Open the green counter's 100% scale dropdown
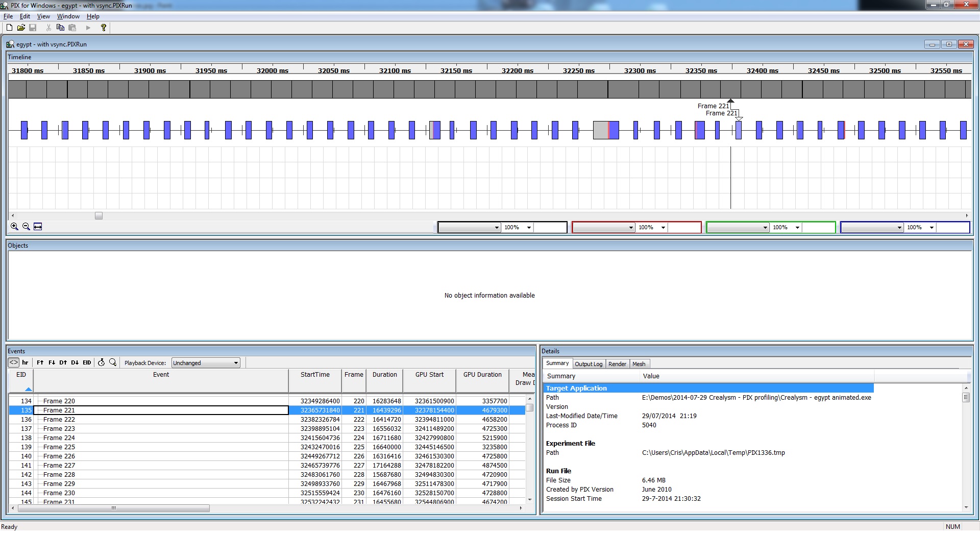 click(x=797, y=228)
